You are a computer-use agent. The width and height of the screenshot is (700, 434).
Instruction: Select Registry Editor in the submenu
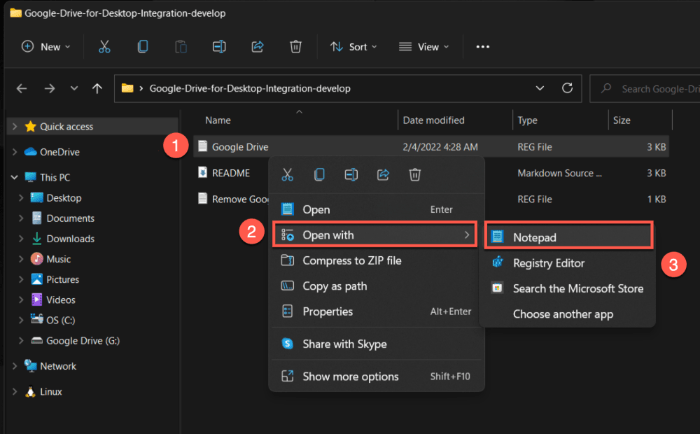coord(567,263)
